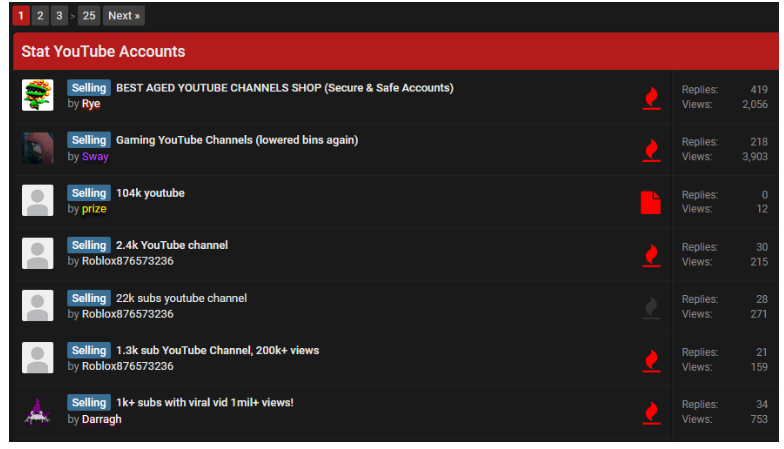This screenshot has height=449, width=784.
Task: Open the BEST AGED YOUTUBE CHANNELS SHOP thread
Action: tap(284, 88)
